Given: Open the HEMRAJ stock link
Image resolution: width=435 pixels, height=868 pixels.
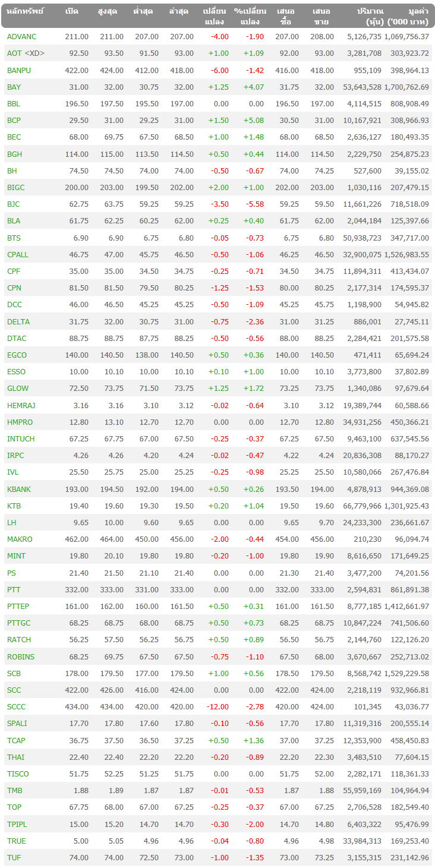Looking at the screenshot, I should point(21,405).
